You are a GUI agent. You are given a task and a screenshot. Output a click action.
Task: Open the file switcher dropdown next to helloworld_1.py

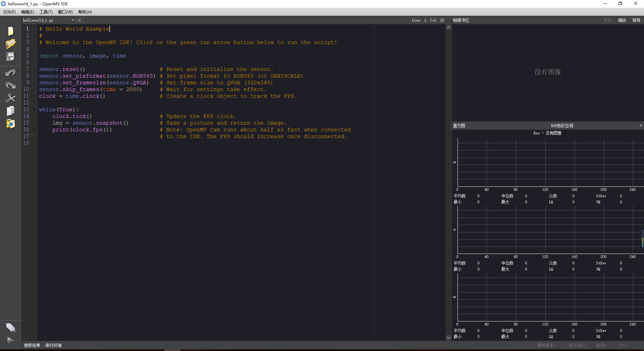(72, 20)
